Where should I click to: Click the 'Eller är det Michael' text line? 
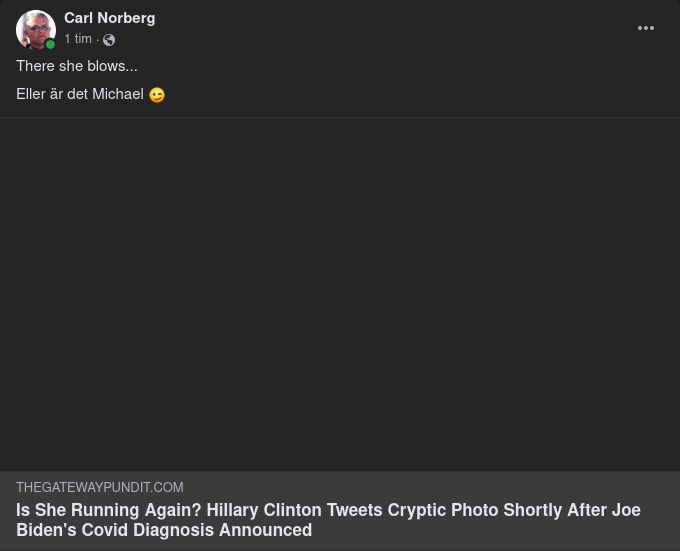[x=80, y=94]
